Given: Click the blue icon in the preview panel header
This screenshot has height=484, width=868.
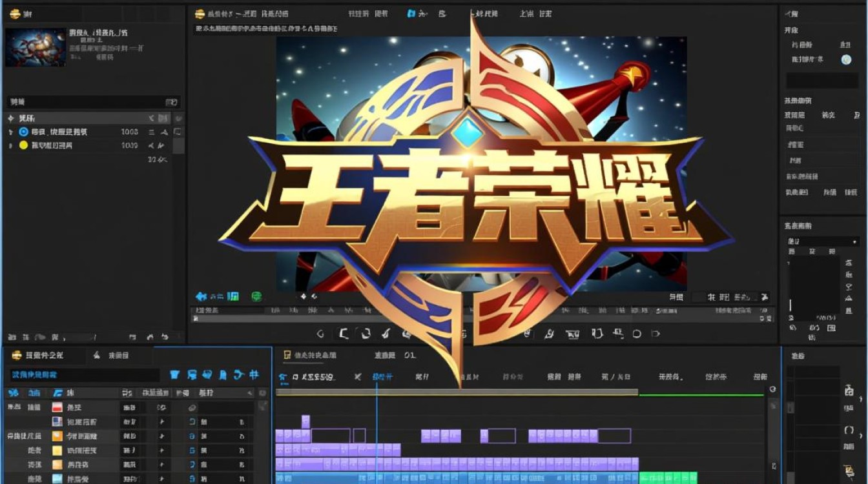Looking at the screenshot, I should [411, 14].
